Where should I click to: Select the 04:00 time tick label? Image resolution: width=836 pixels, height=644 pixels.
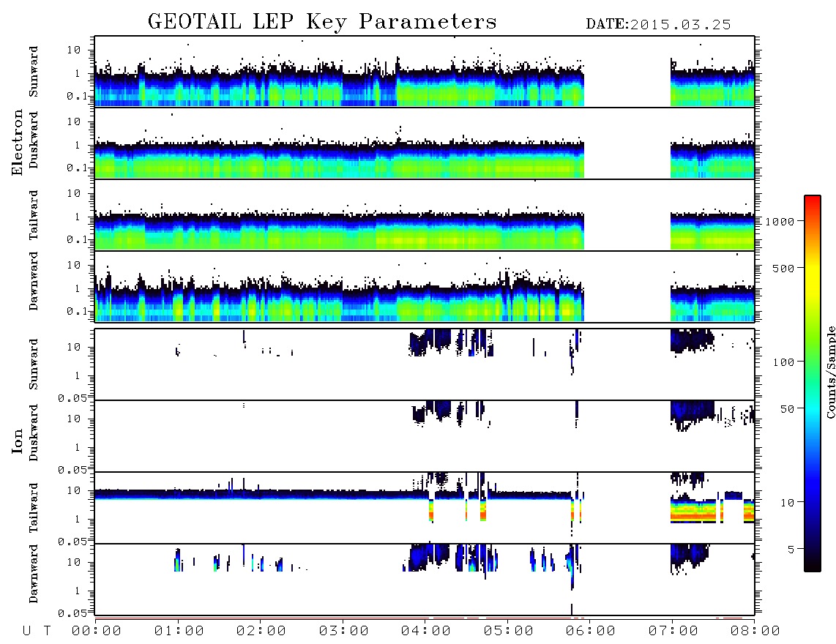[x=426, y=632]
